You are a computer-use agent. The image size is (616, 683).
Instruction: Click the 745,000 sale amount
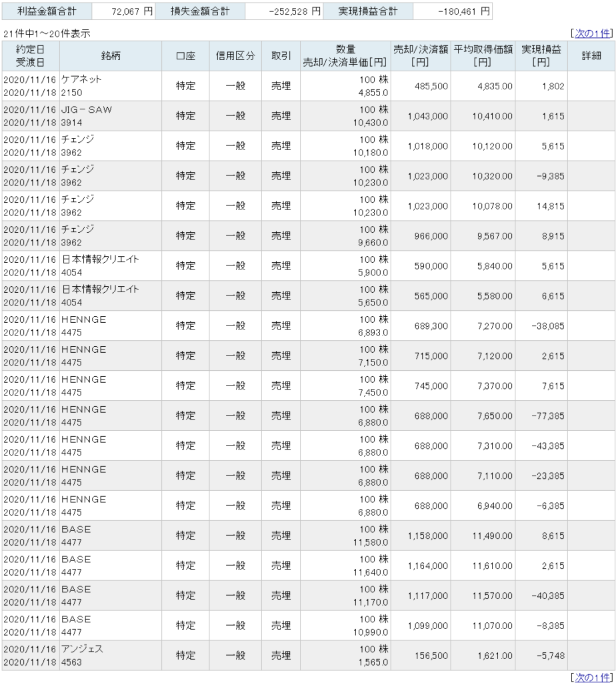coord(431,386)
